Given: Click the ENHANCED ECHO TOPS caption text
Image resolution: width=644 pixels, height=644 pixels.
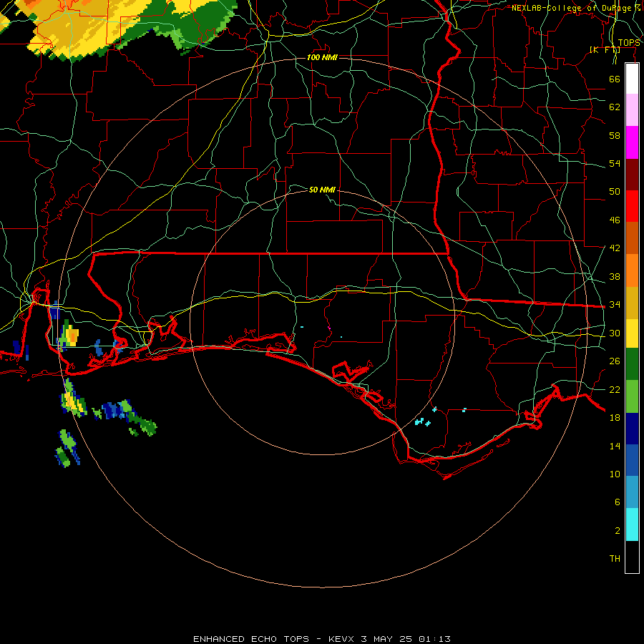Looking at the screenshot, I should click(x=251, y=639).
